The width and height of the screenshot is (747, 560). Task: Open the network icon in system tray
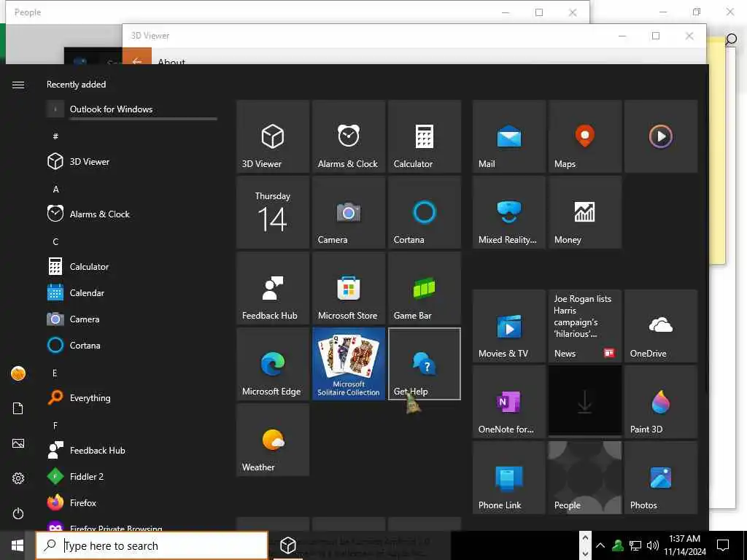[x=635, y=545]
